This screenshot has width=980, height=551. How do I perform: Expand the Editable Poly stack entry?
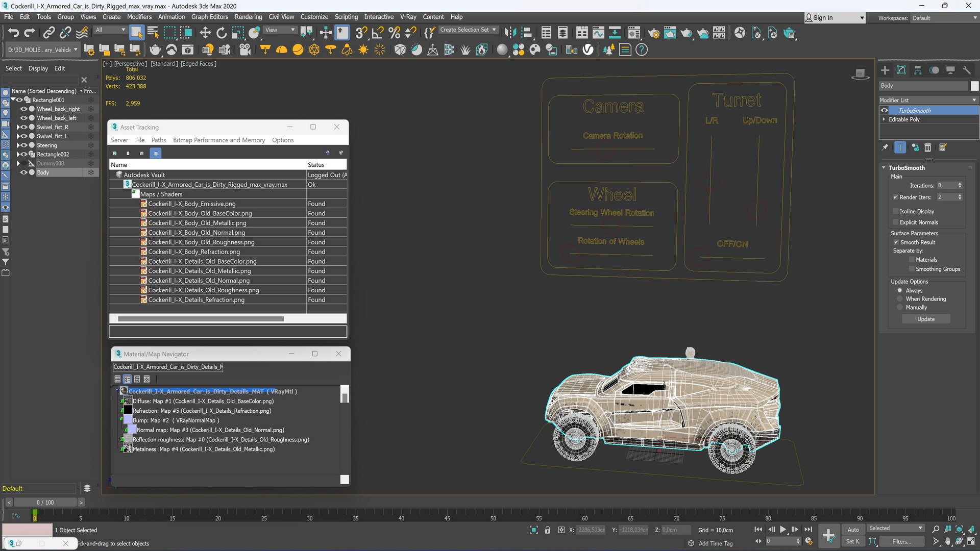pos(884,119)
